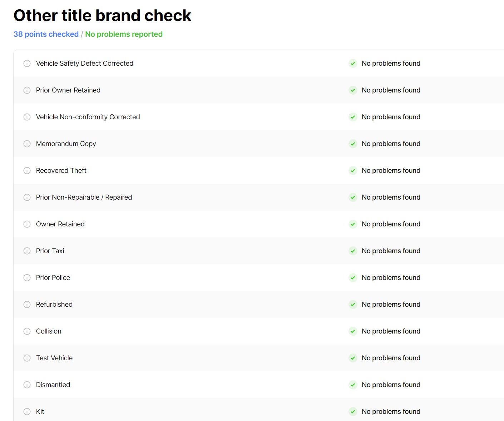Select green checkmark in Test Vehicle row
The image size is (504, 421).
coord(353,358)
